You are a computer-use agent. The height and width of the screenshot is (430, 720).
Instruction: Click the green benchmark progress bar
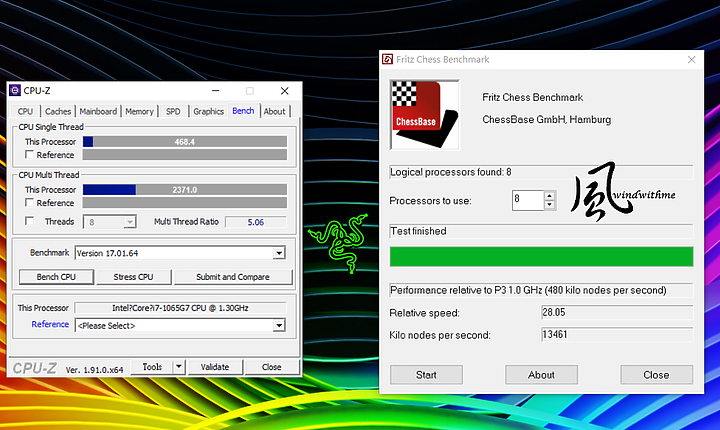click(x=541, y=256)
